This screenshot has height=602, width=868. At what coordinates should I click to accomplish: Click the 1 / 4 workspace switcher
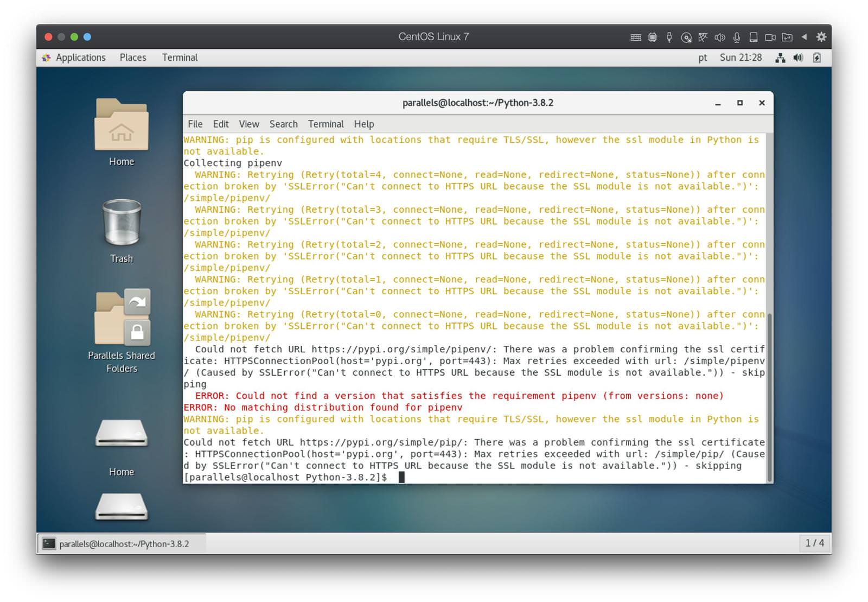[814, 543]
